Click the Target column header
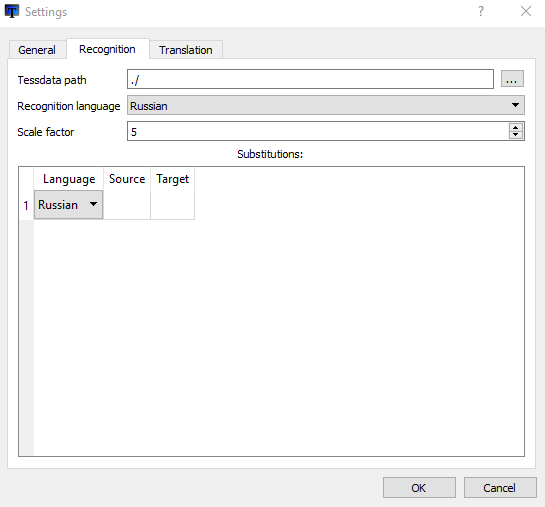Screen dimensions: 545x507 (x=172, y=179)
